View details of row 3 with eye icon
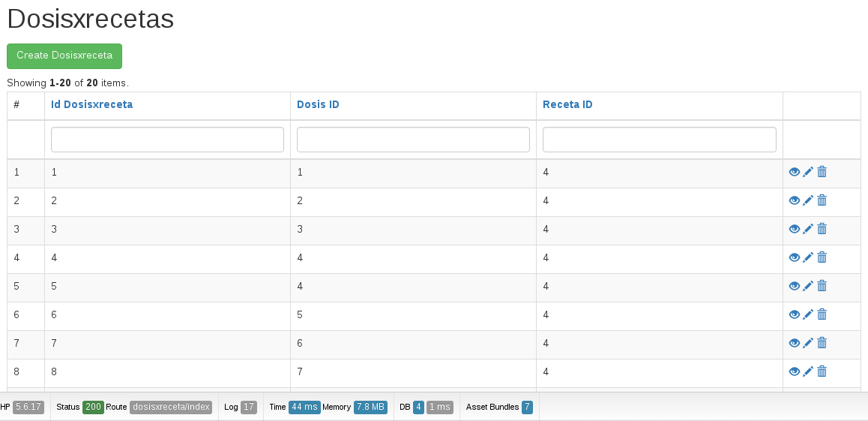 (x=795, y=229)
